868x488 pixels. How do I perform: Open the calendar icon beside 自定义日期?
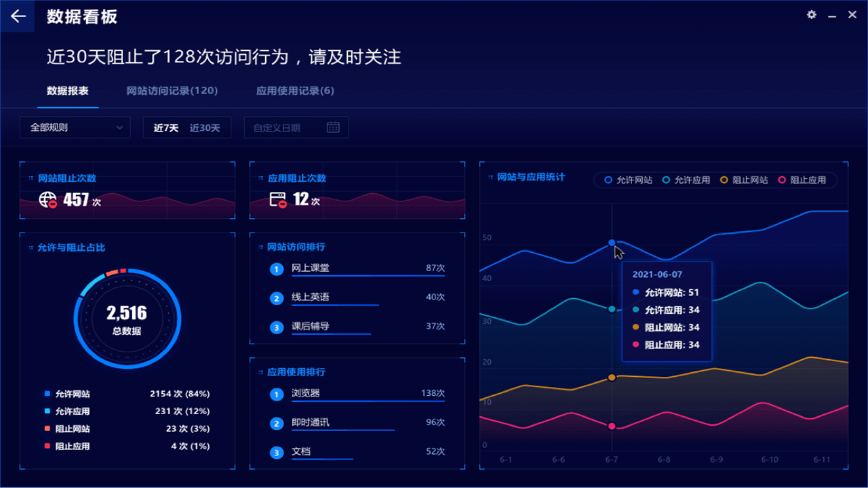tap(332, 127)
